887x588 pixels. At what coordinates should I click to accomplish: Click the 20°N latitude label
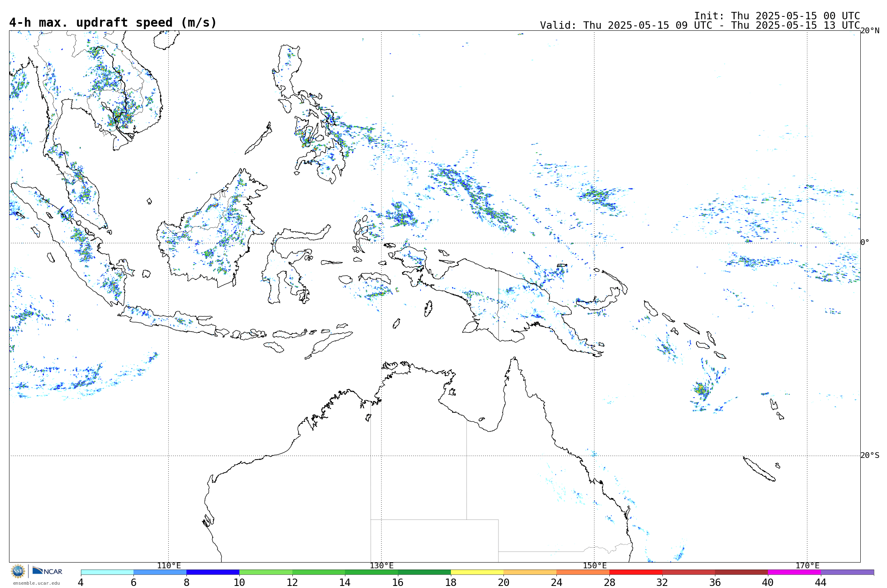[870, 31]
